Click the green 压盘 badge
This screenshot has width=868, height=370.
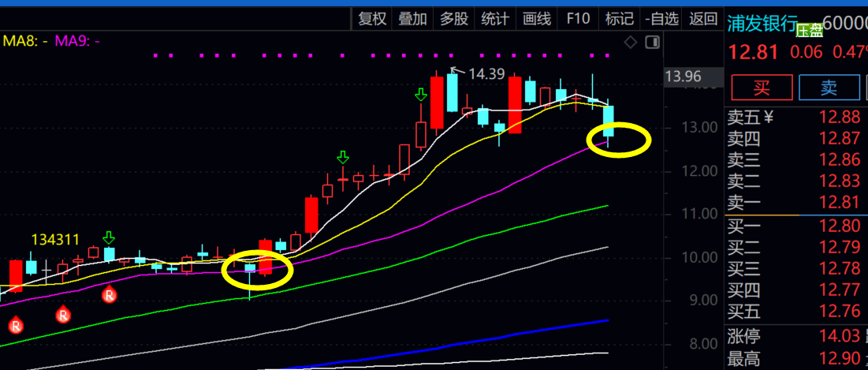click(x=808, y=31)
